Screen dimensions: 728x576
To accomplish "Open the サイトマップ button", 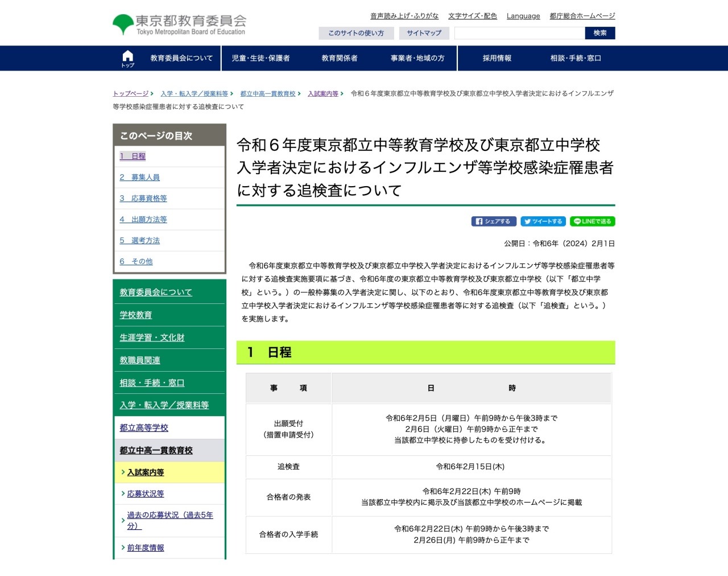I will point(424,33).
